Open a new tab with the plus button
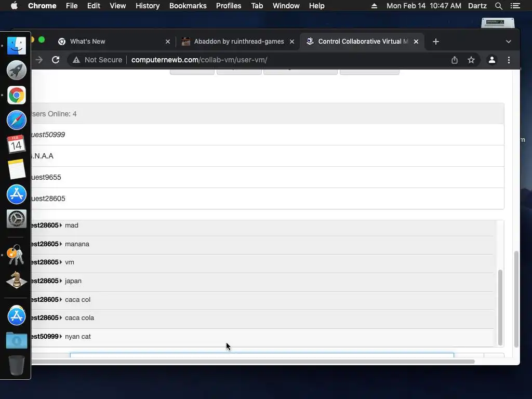This screenshot has height=399, width=532. (x=436, y=42)
